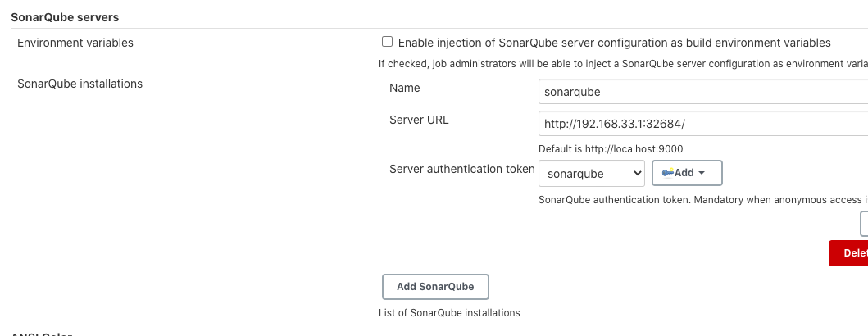Image resolution: width=868 pixels, height=336 pixels.
Task: Click the List of SonarQube installations text
Action: [449, 312]
